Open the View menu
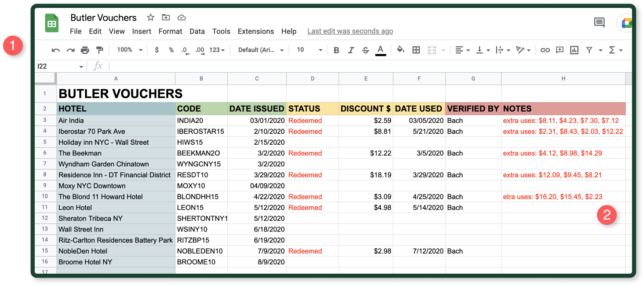The width and height of the screenshot is (644, 286). tap(117, 31)
